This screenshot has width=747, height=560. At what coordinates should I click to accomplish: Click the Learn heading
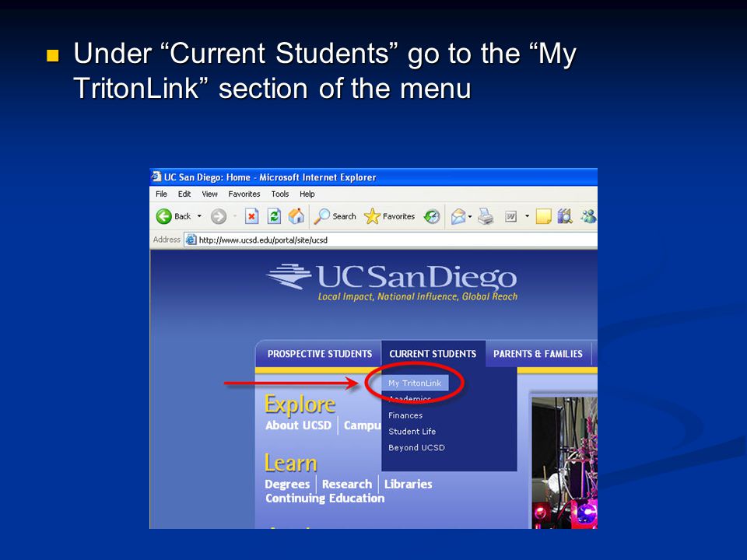[x=290, y=464]
